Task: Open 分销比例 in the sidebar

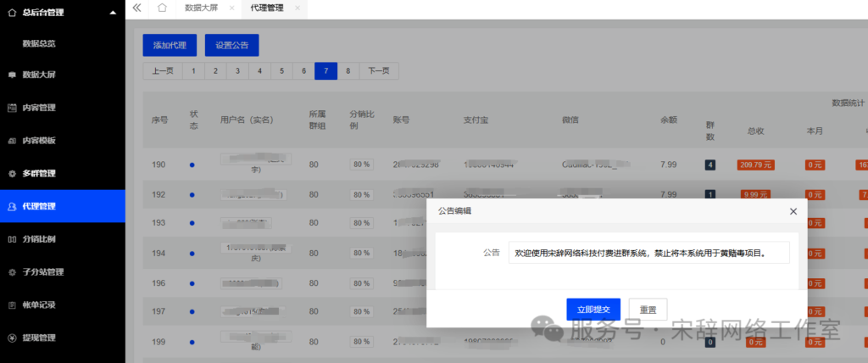Action: pyautogui.click(x=63, y=239)
